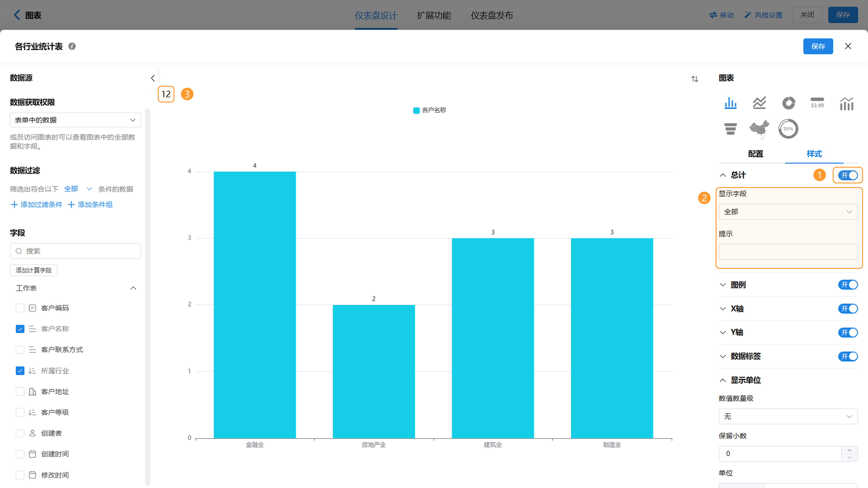Click the blue 保存 button in editor
Image resolution: width=868 pixels, height=488 pixels.
coord(818,46)
